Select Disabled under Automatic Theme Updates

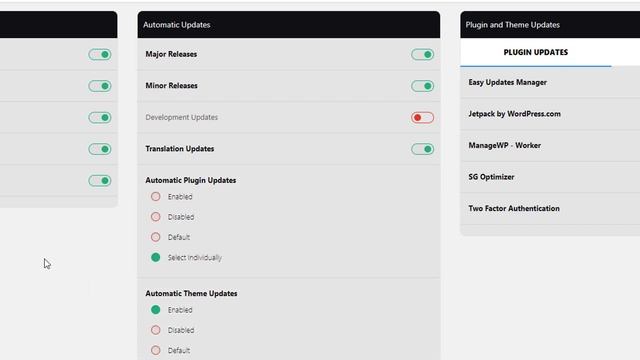click(x=156, y=330)
